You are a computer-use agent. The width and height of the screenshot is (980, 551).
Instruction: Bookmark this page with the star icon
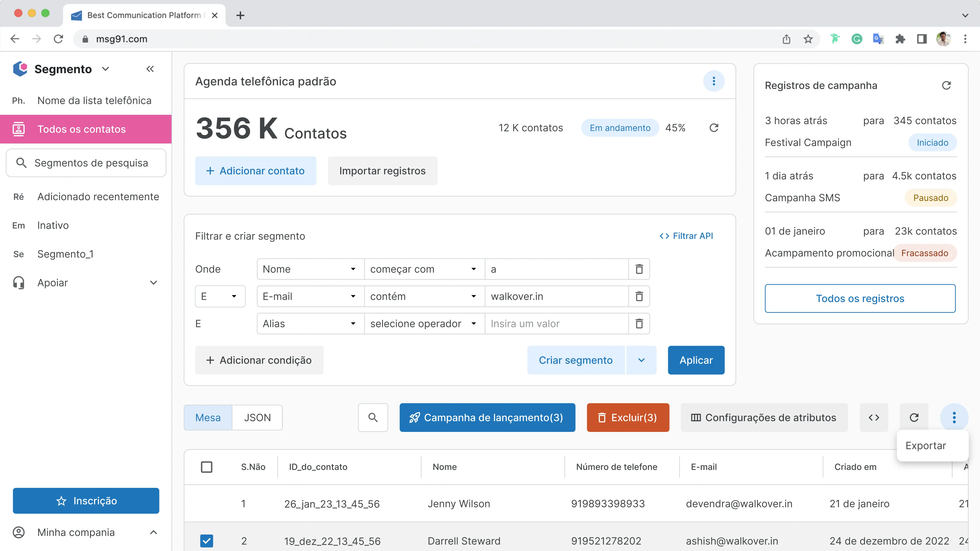808,39
